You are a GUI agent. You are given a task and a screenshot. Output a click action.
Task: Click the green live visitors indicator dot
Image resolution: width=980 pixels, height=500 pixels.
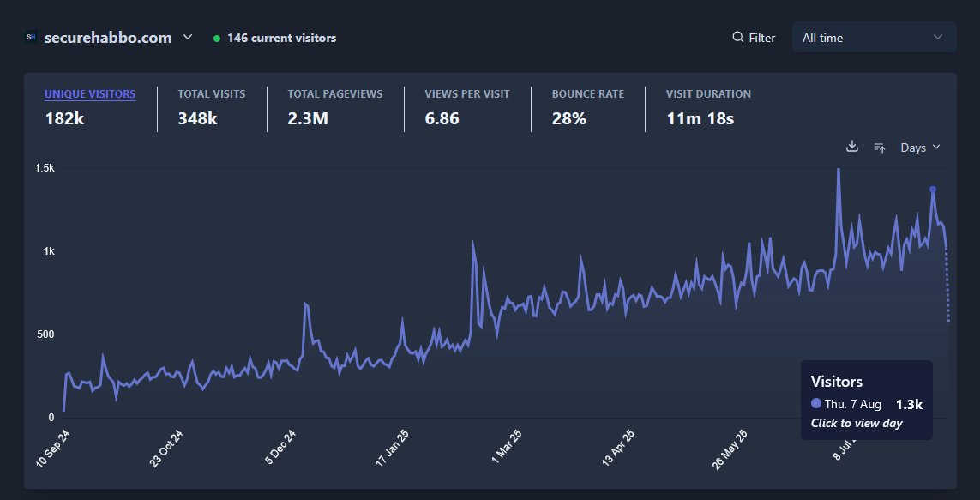point(216,37)
